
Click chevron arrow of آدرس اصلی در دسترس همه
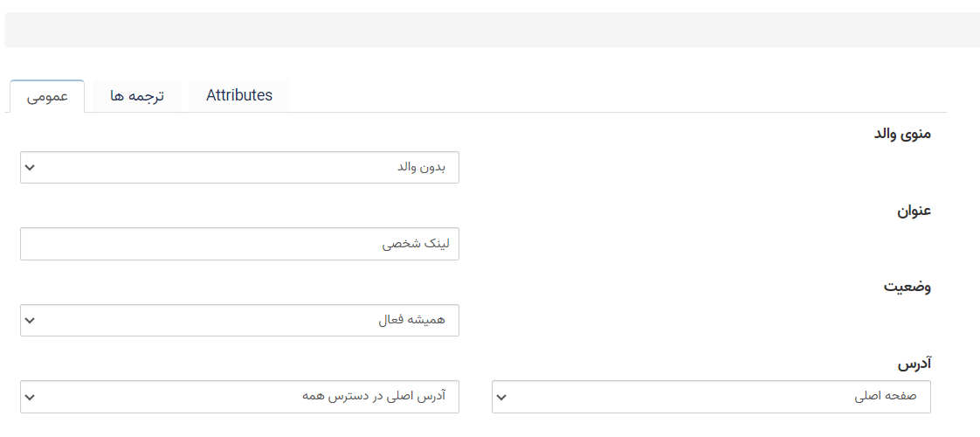[x=30, y=397]
